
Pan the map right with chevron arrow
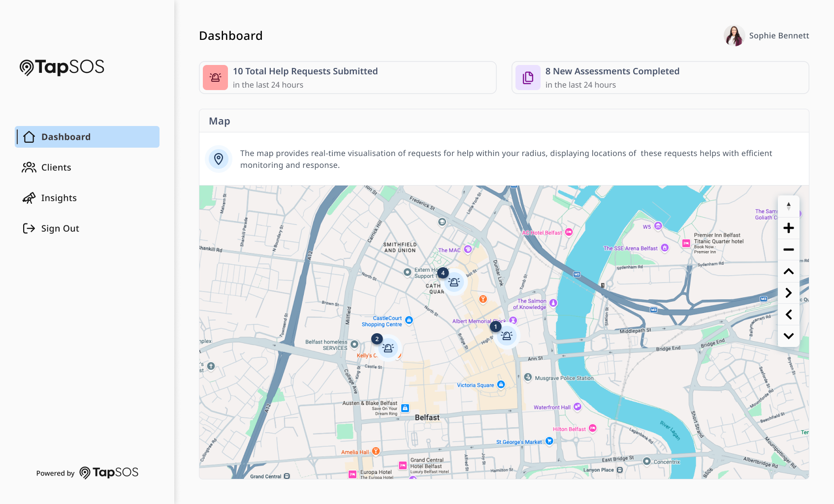click(788, 293)
